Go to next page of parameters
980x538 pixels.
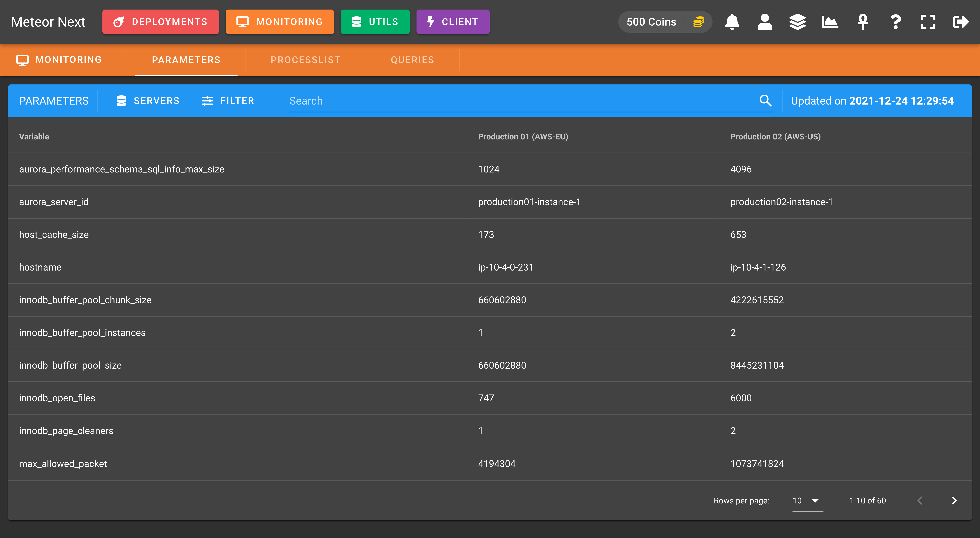(x=954, y=501)
